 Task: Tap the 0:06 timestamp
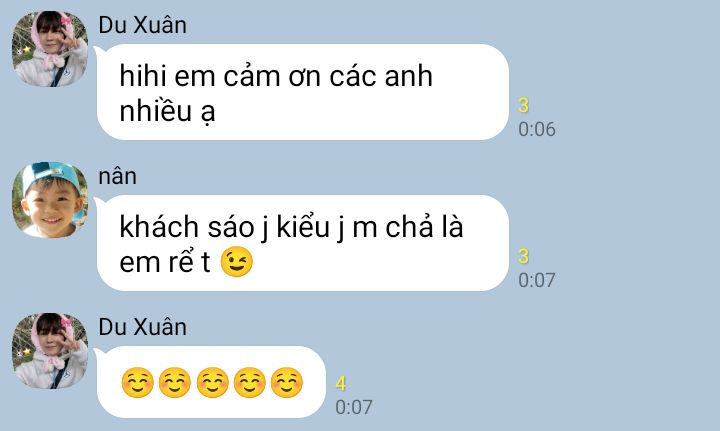click(537, 129)
